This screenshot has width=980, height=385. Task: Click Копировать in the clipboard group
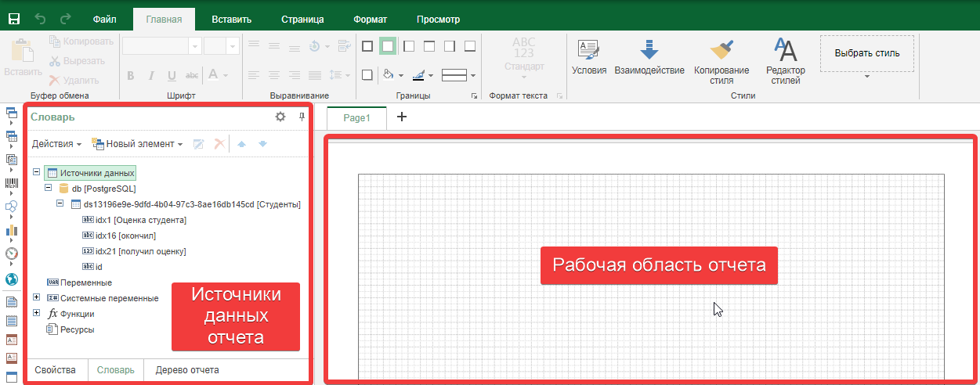tap(81, 41)
